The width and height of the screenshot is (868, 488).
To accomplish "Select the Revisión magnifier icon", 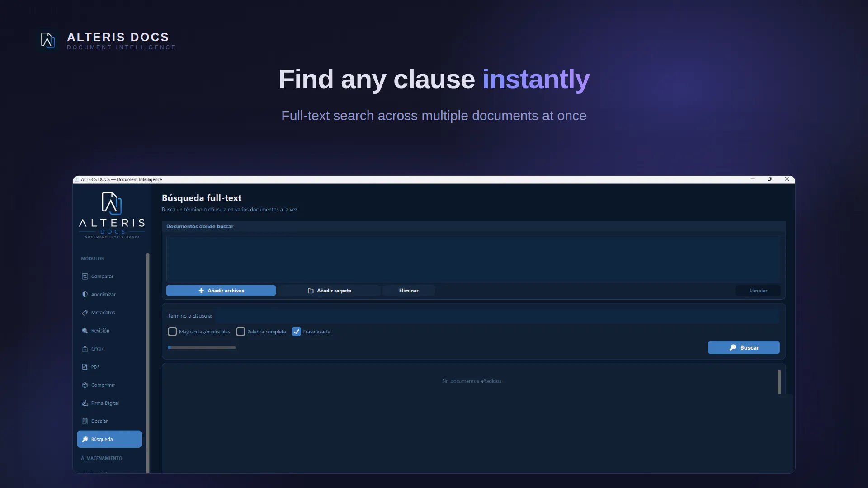I will click(x=85, y=331).
